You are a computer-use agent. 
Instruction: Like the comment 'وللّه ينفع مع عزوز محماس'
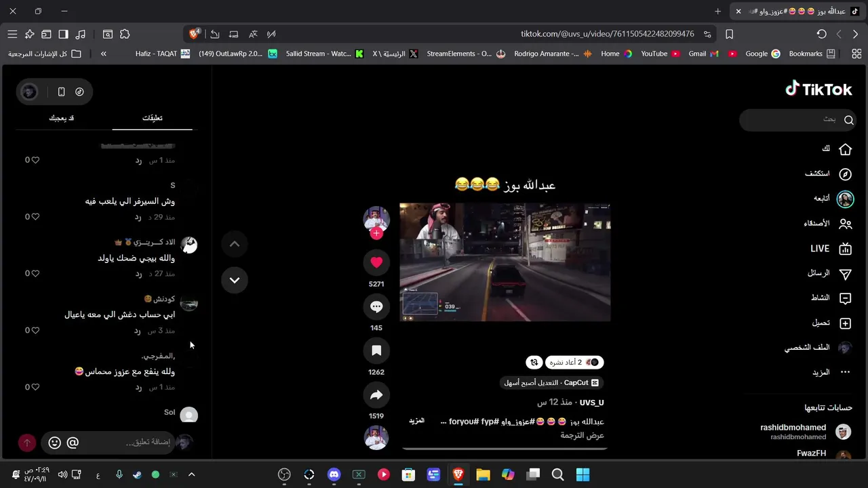pyautogui.click(x=35, y=387)
